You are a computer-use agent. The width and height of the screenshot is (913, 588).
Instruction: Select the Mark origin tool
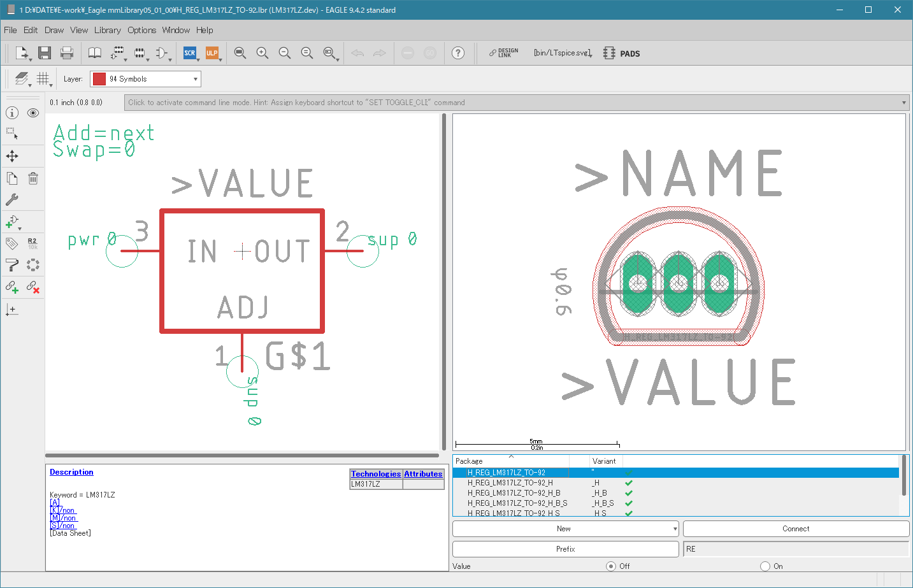12,310
